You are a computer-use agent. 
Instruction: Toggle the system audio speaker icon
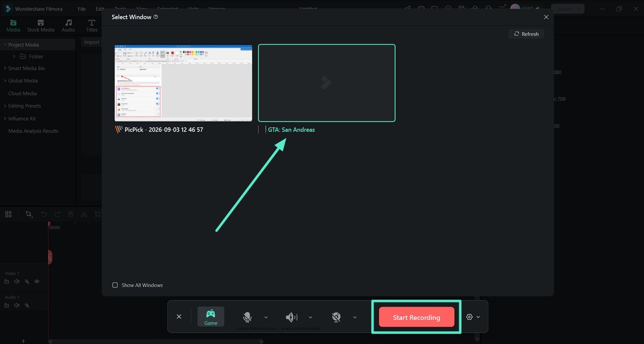(292, 317)
